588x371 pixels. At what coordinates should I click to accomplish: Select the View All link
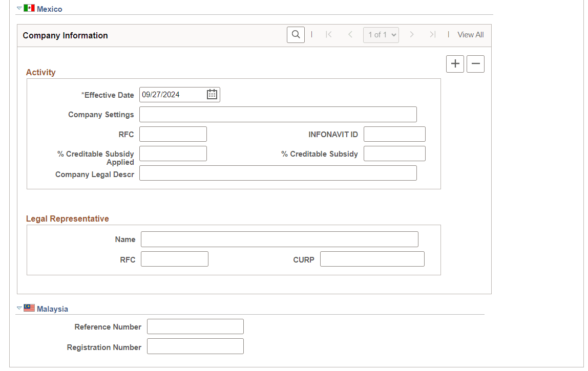(x=470, y=34)
